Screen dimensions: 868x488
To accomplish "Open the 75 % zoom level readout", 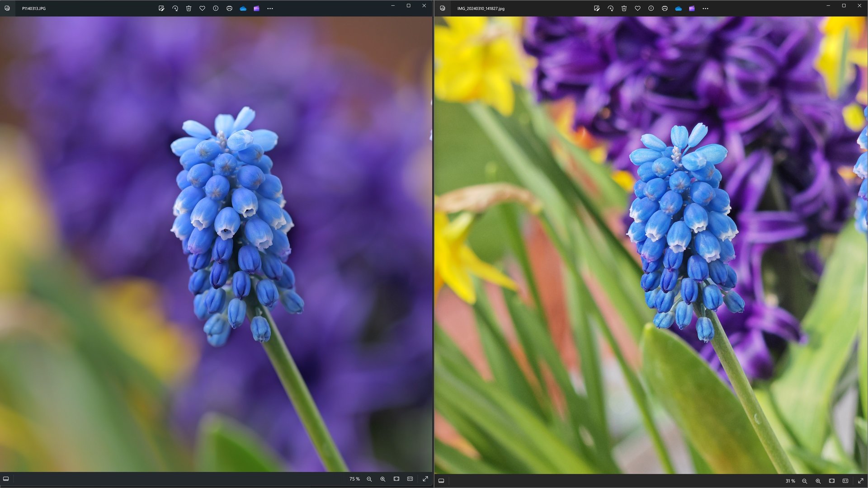I will pos(354,479).
